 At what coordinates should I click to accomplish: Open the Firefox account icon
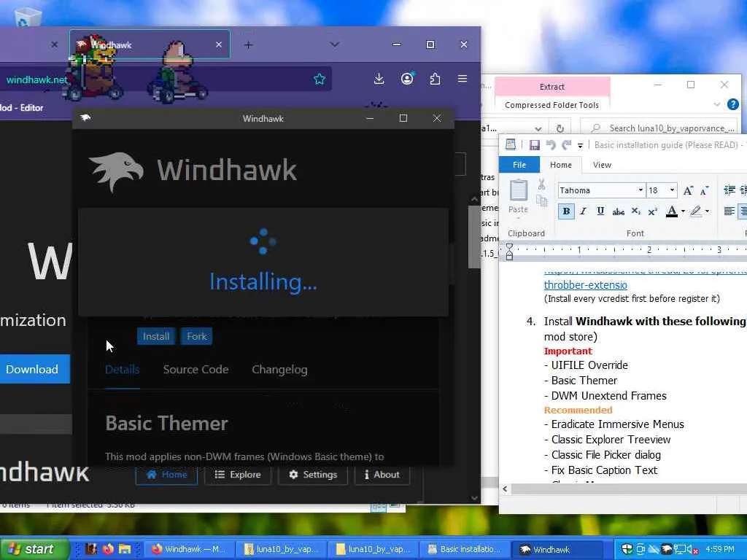pyautogui.click(x=407, y=79)
